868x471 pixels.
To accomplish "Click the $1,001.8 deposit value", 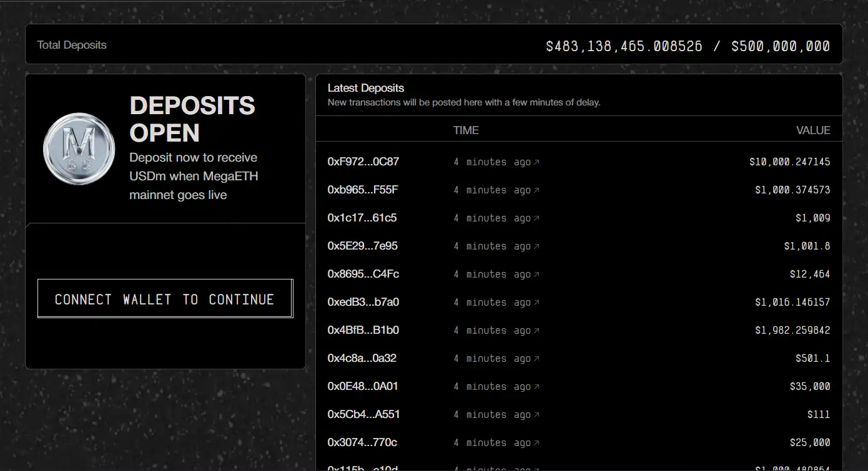I will [807, 246].
